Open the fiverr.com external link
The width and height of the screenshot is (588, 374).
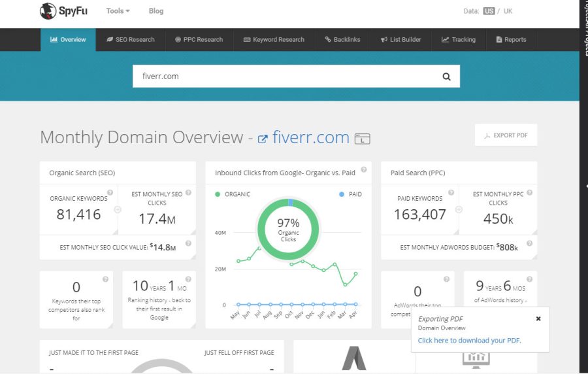click(310, 137)
